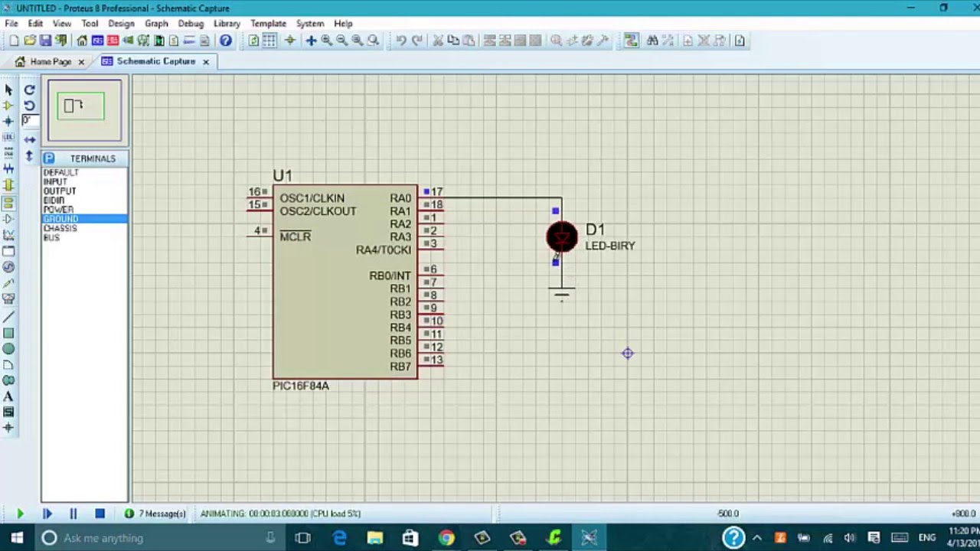Open the Debug menu
Viewport: 980px width, 551px height.
191,24
